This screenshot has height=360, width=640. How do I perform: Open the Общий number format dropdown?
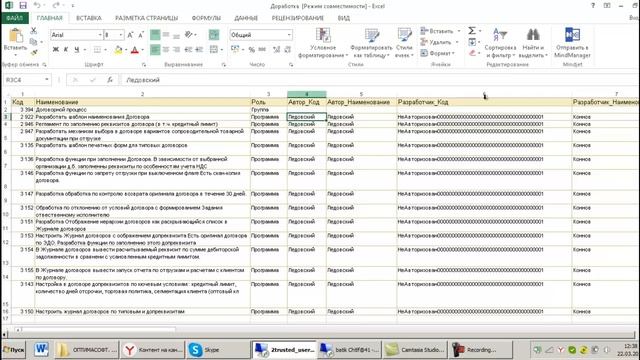[289, 35]
